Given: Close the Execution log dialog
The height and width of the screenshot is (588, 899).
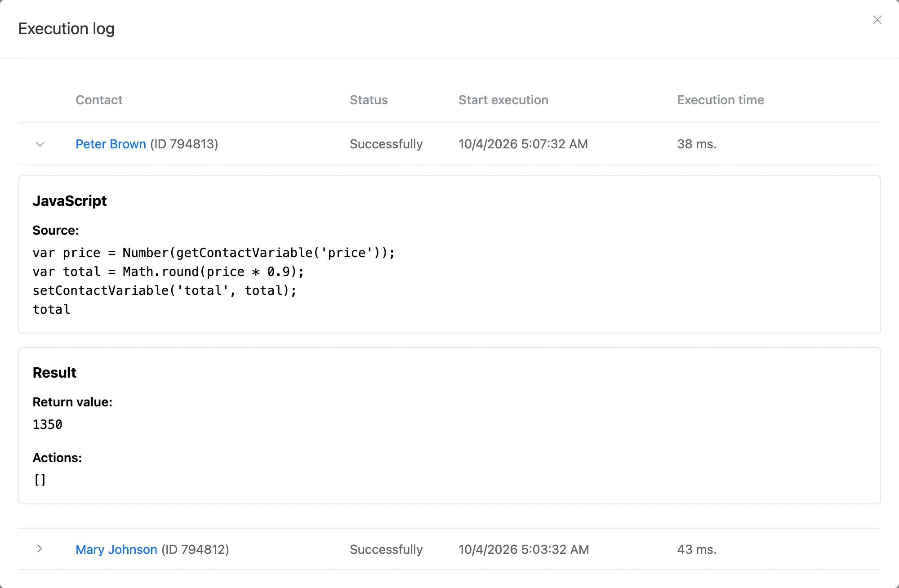Looking at the screenshot, I should [x=877, y=20].
